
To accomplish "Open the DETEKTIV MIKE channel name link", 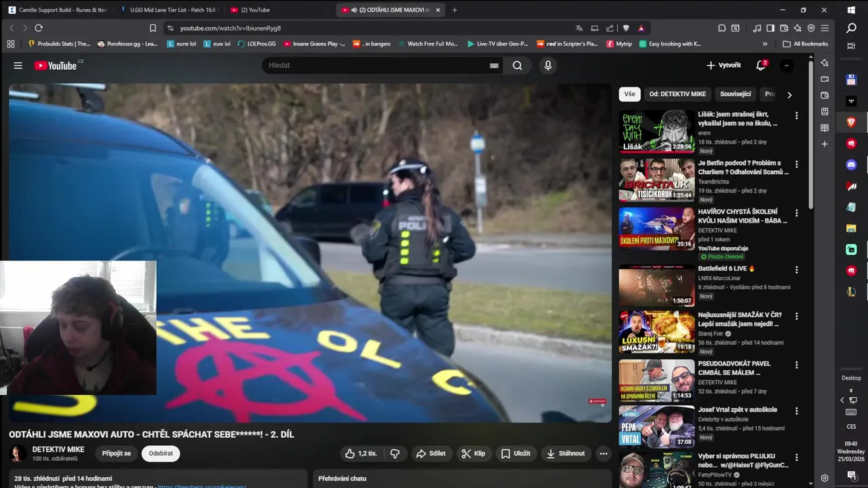I will [58, 449].
